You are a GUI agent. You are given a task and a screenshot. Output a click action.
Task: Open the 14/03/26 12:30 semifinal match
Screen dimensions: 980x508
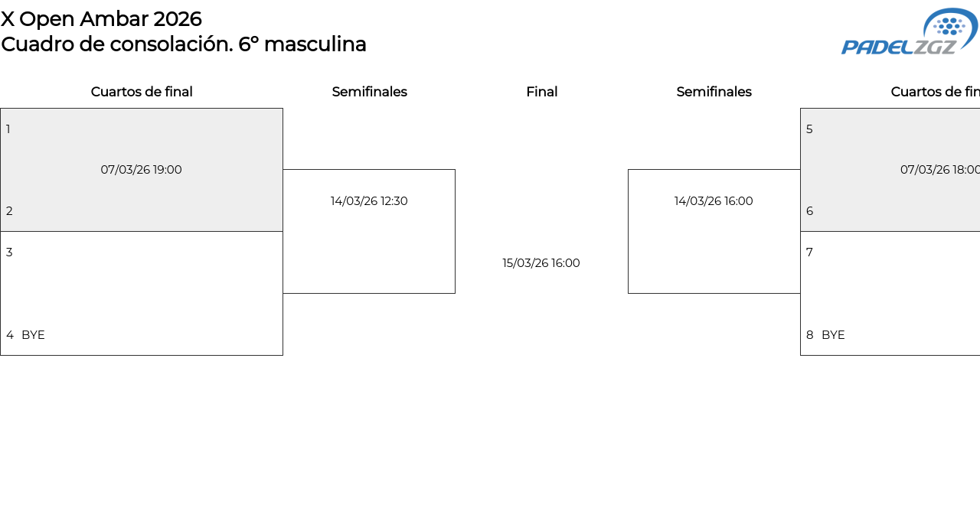point(369,201)
